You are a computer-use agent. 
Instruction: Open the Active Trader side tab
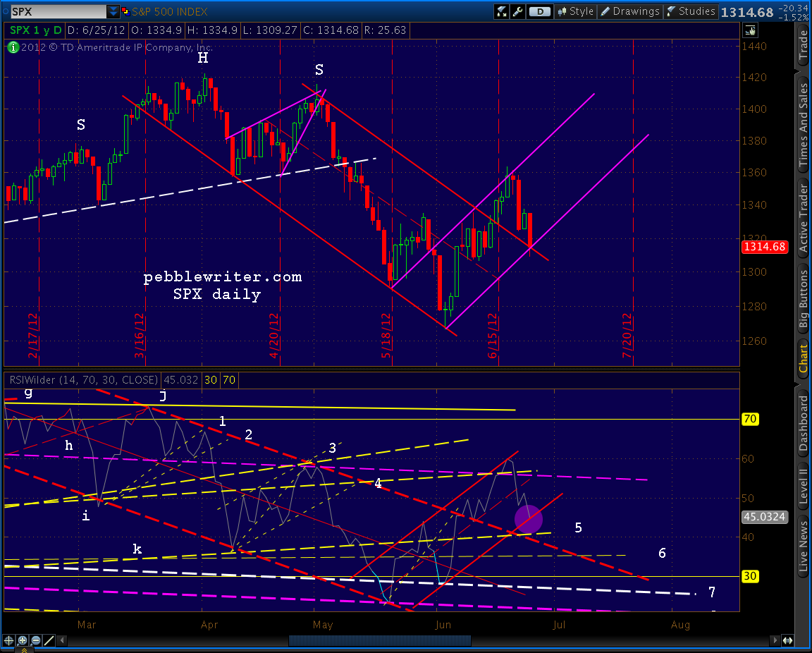tap(804, 219)
